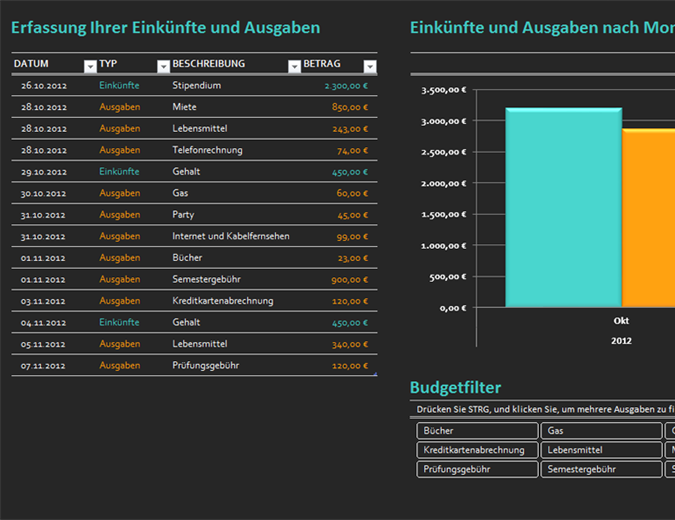Click the '03.11.2012' date cell
The width and height of the screenshot is (675, 520).
(x=43, y=301)
